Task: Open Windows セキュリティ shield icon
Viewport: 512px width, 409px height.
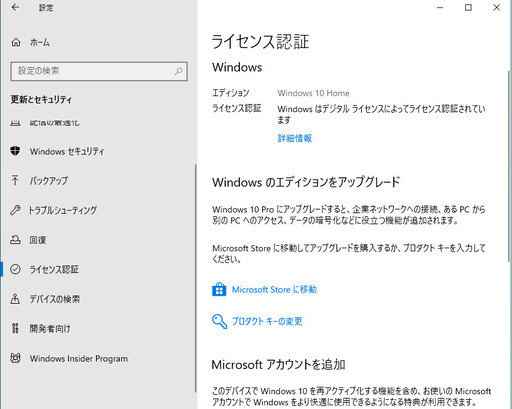Action: click(x=15, y=151)
